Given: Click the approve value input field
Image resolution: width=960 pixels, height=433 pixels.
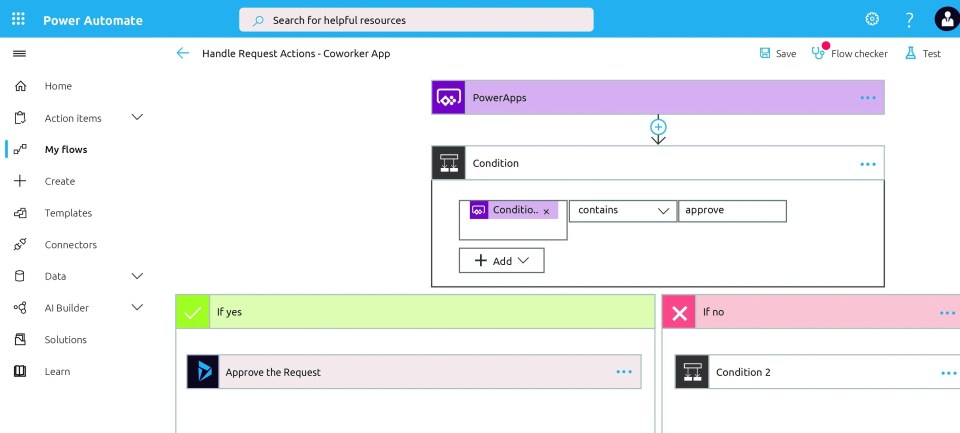Looking at the screenshot, I should click(732, 211).
